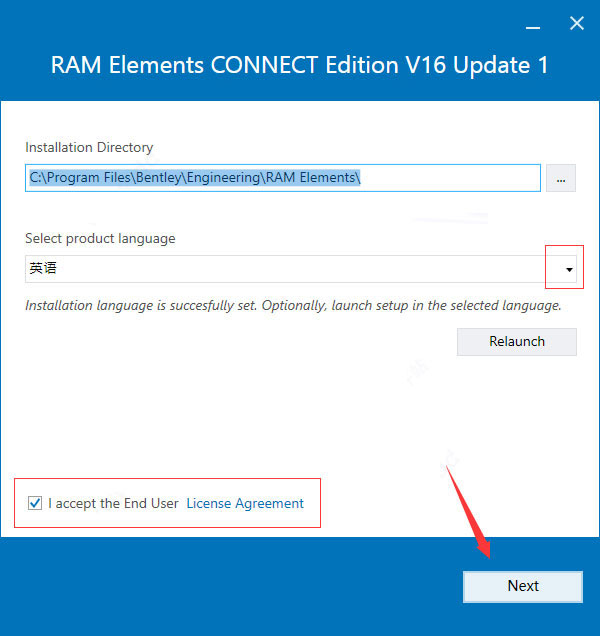Image resolution: width=600 pixels, height=636 pixels.
Task: Open the product language combo box showing 英语
Action: click(x=301, y=269)
